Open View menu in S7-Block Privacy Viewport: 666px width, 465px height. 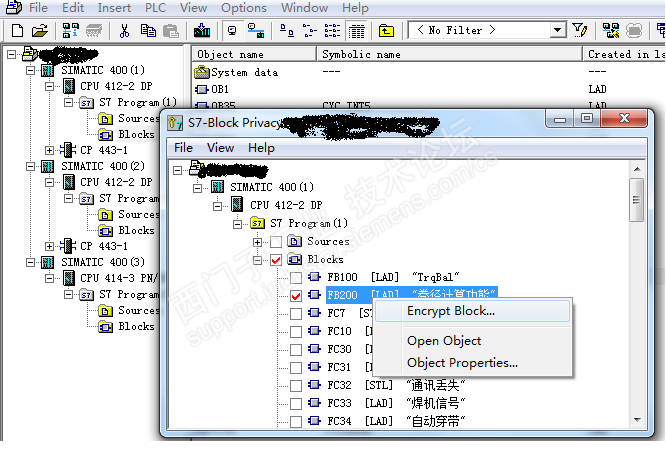220,148
